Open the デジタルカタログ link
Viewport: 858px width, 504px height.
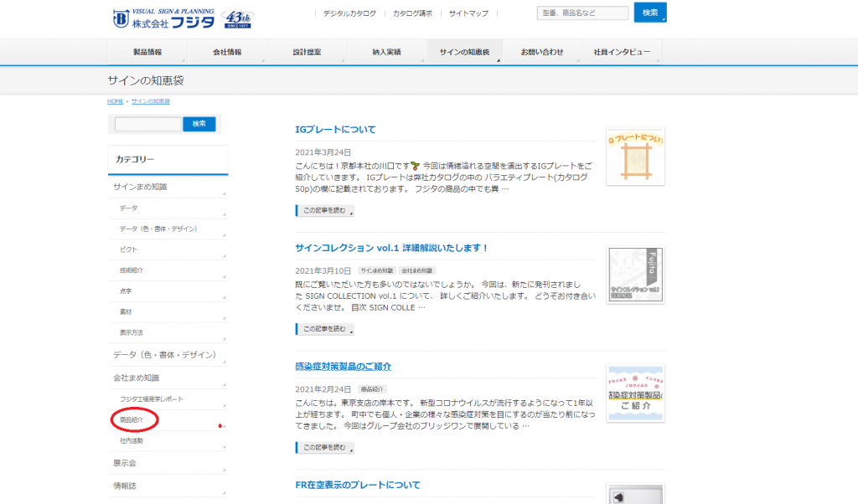[x=349, y=13]
